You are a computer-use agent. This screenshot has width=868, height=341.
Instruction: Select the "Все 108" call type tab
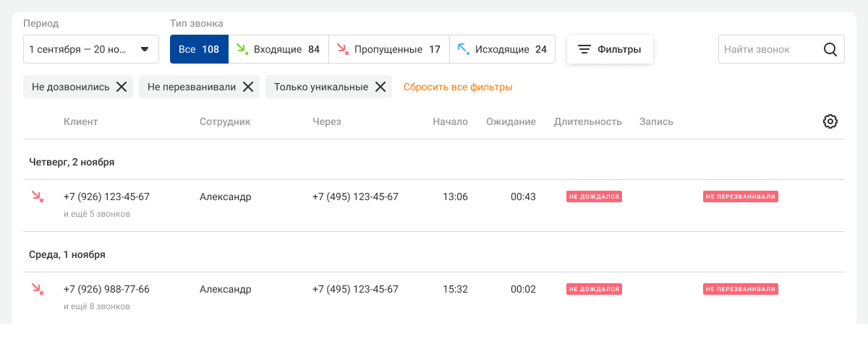(x=199, y=50)
